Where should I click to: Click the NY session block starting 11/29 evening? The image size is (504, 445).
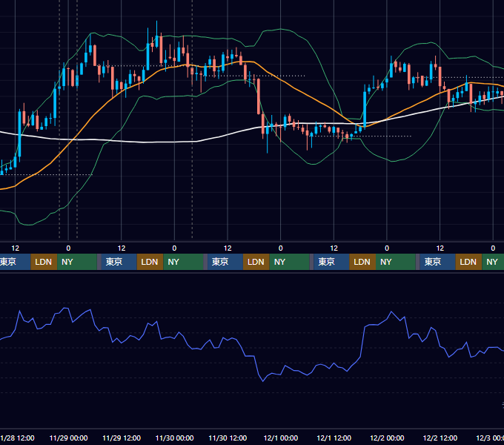pos(183,262)
